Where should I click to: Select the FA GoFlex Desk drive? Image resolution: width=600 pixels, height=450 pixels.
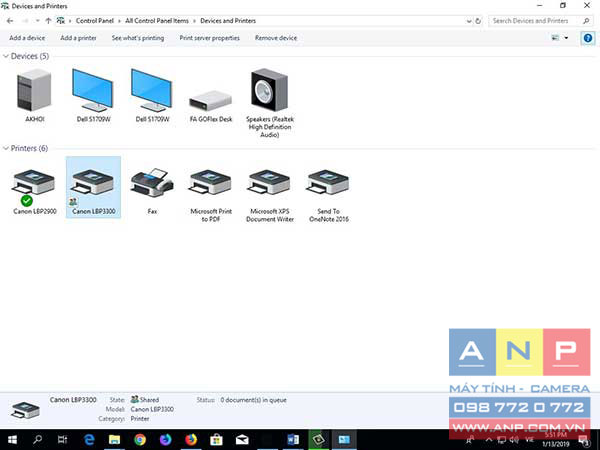[210, 100]
